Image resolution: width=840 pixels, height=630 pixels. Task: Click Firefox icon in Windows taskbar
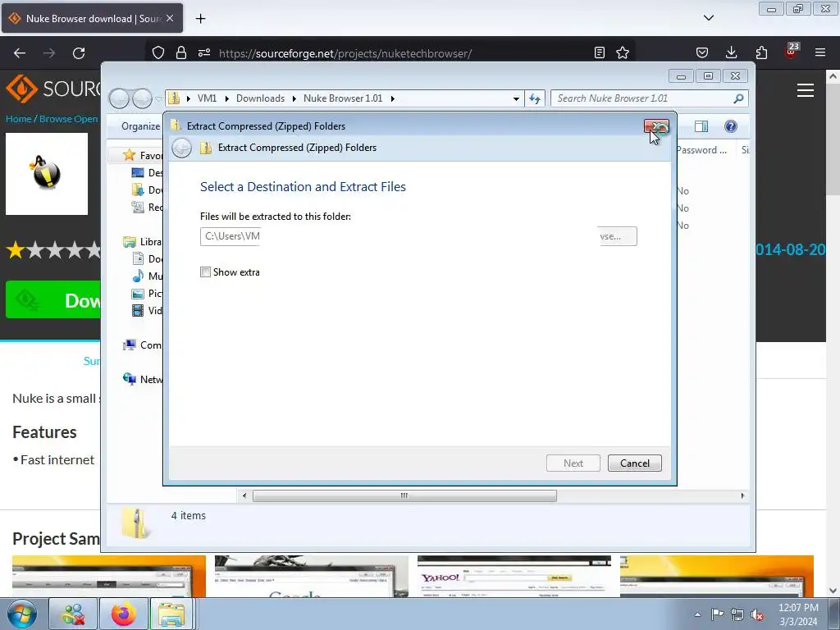coord(123,614)
